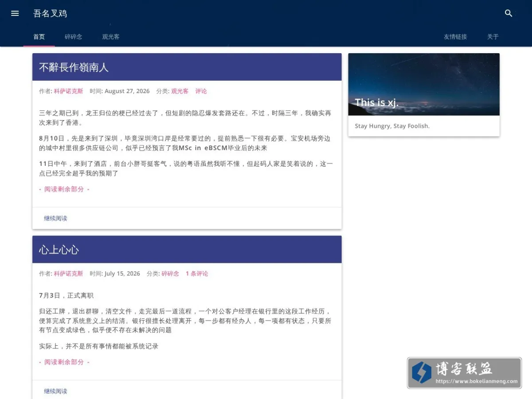The image size is (532, 399).
Task: Go to the 关于 tab
Action: (x=493, y=37)
